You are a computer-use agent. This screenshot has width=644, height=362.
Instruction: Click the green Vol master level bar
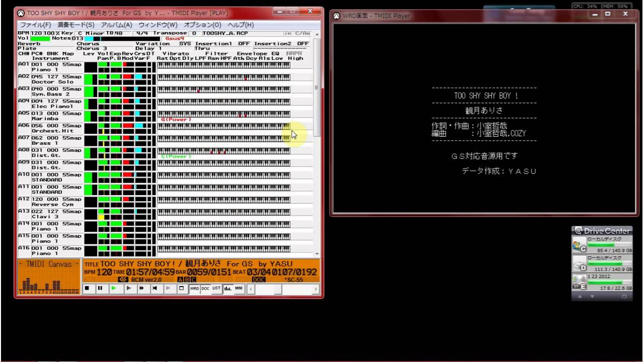pyautogui.click(x=40, y=38)
